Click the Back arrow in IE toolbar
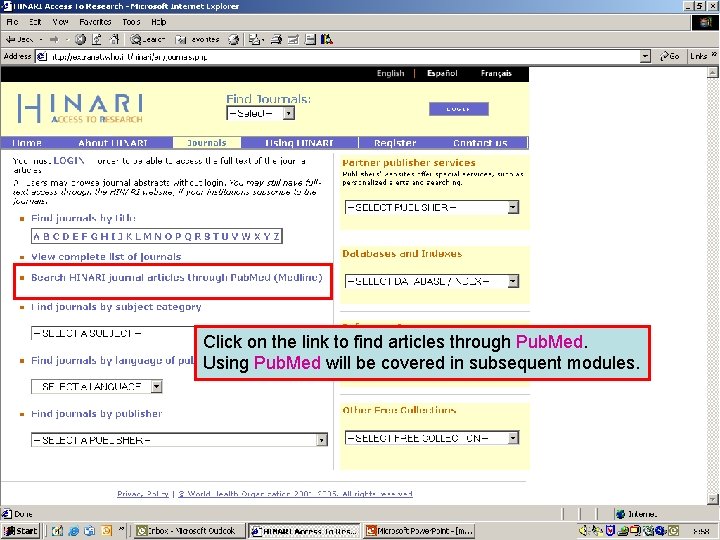 point(19,40)
